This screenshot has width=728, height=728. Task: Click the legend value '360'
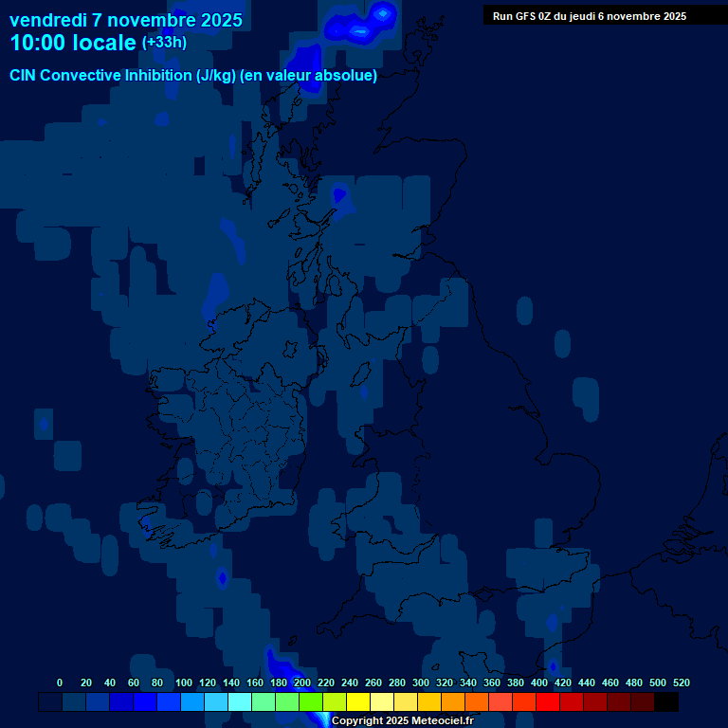pyautogui.click(x=492, y=682)
